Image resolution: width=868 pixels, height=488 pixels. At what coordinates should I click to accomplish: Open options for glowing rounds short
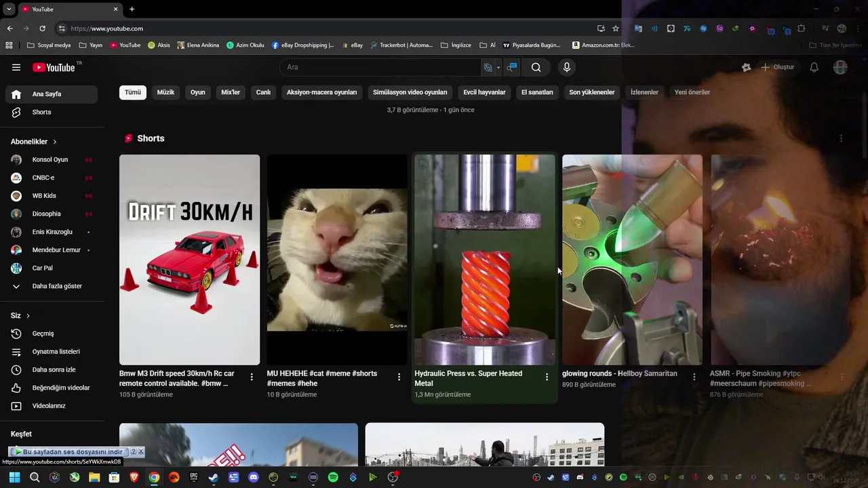coord(694,377)
